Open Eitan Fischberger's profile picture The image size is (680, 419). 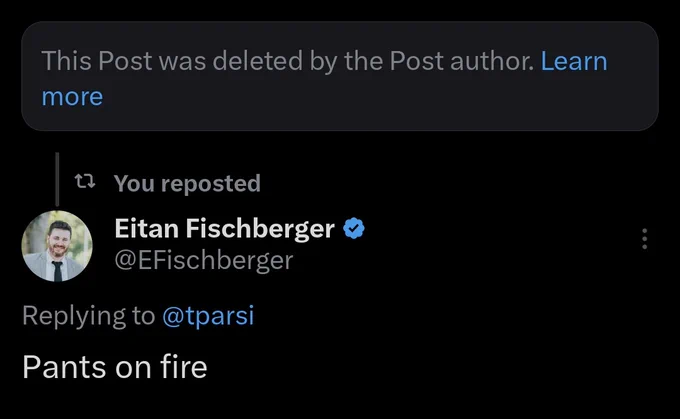pos(57,246)
